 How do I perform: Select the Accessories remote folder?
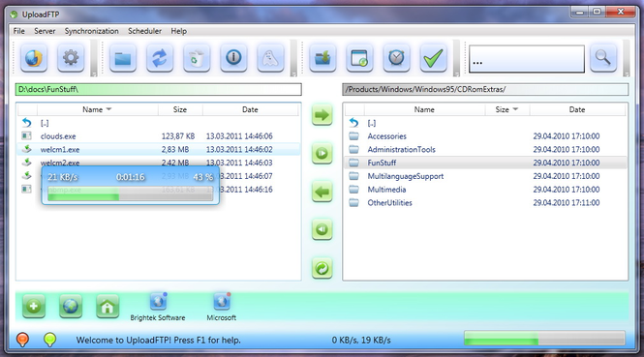click(x=485, y=136)
